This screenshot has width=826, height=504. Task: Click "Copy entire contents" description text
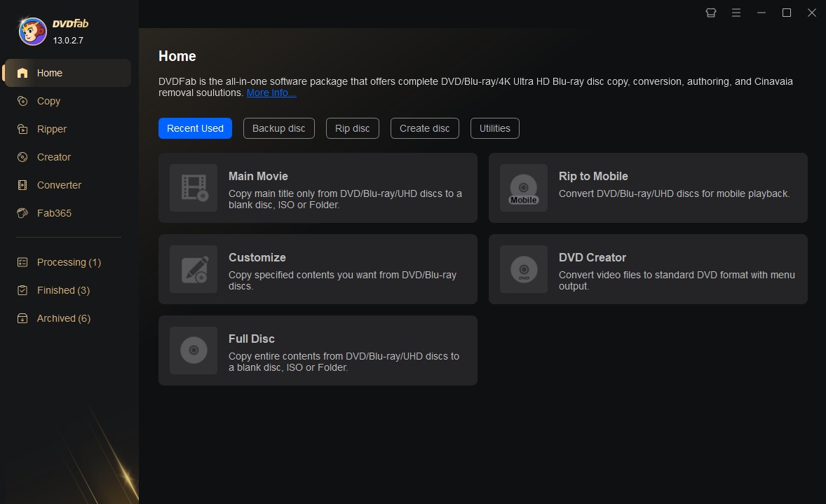[x=344, y=362]
